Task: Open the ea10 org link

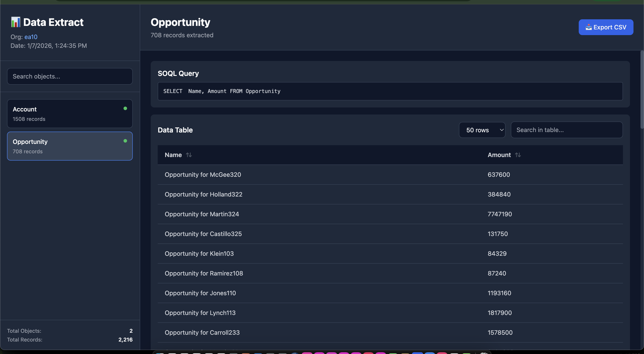Action: pos(31,37)
